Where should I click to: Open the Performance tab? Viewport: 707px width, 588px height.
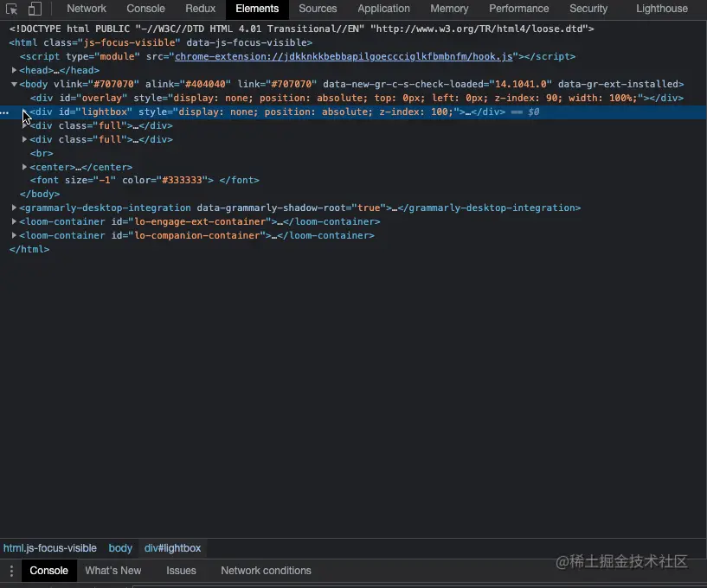click(519, 9)
